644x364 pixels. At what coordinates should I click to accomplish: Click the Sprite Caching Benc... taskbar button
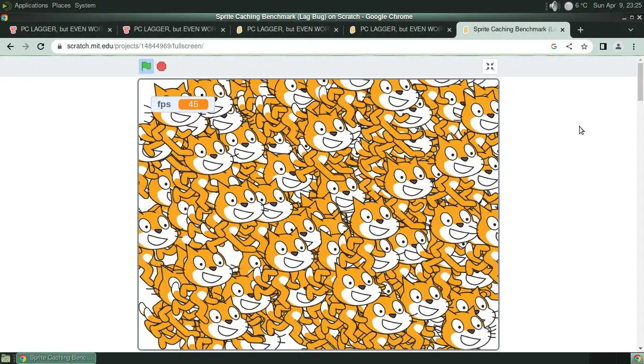pyautogui.click(x=56, y=358)
